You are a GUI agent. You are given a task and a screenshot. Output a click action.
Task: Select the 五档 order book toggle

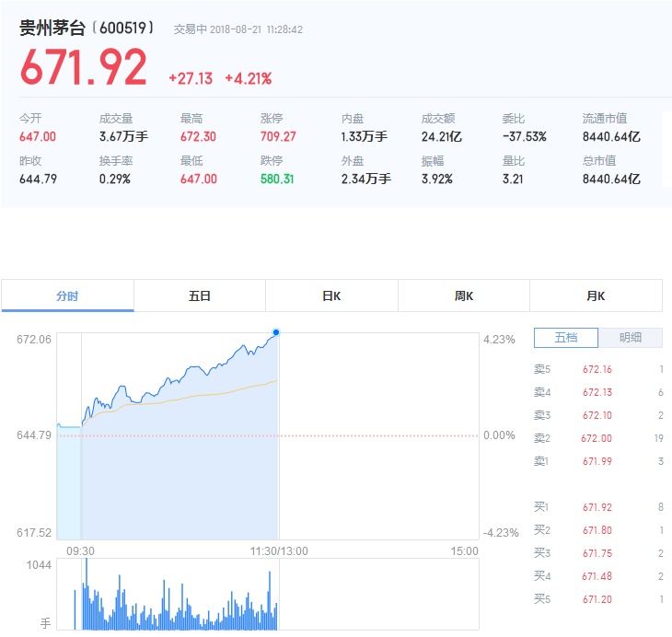[x=566, y=338]
